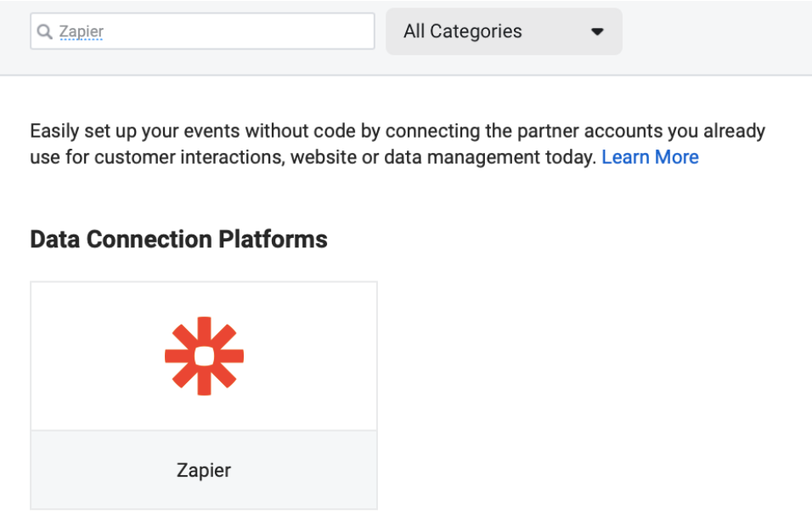Click the "Zapier" text inside search box
812x526 pixels.
(x=82, y=32)
